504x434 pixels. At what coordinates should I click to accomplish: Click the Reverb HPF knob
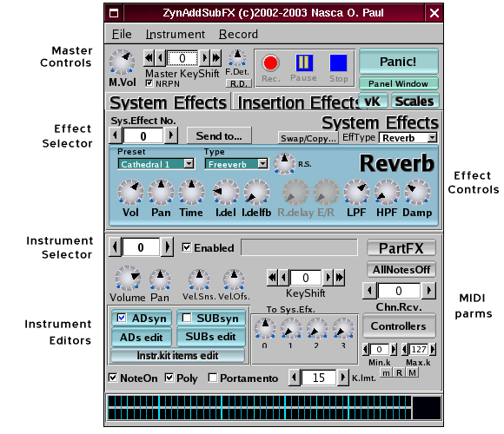click(387, 192)
